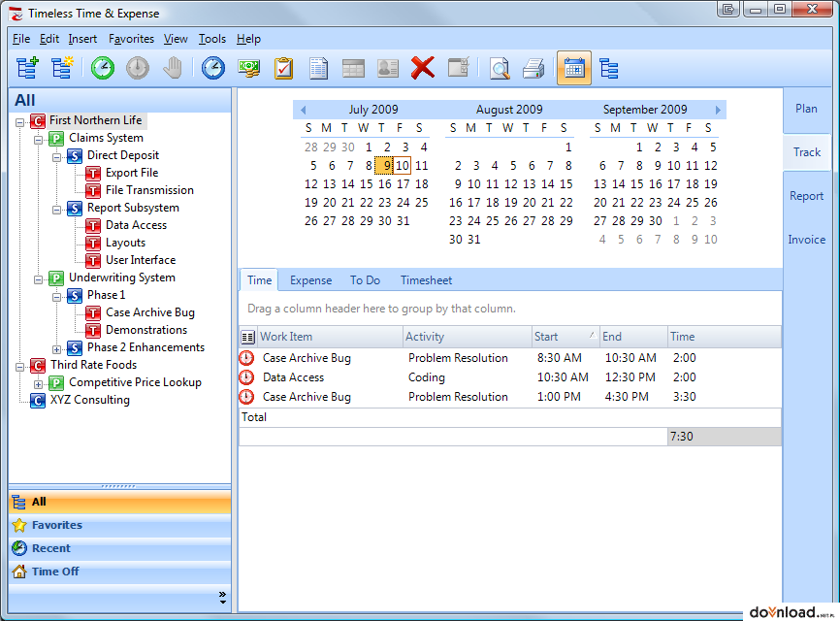Start the timer with the green clock icon
This screenshot has height=621, width=840.
[102, 68]
